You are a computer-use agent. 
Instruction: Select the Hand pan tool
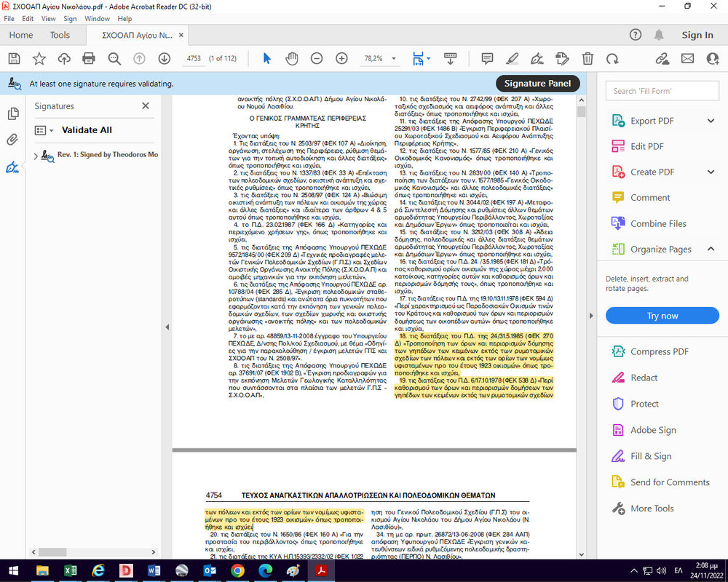coord(291,58)
